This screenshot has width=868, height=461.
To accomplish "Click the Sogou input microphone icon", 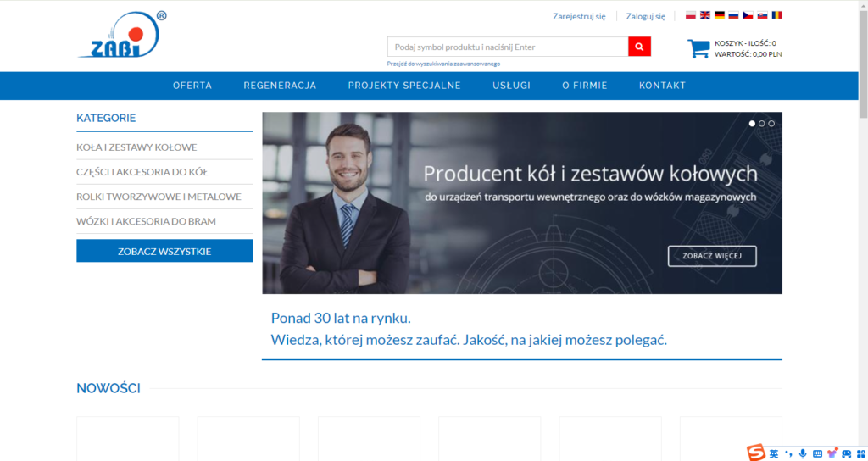I will click(803, 453).
